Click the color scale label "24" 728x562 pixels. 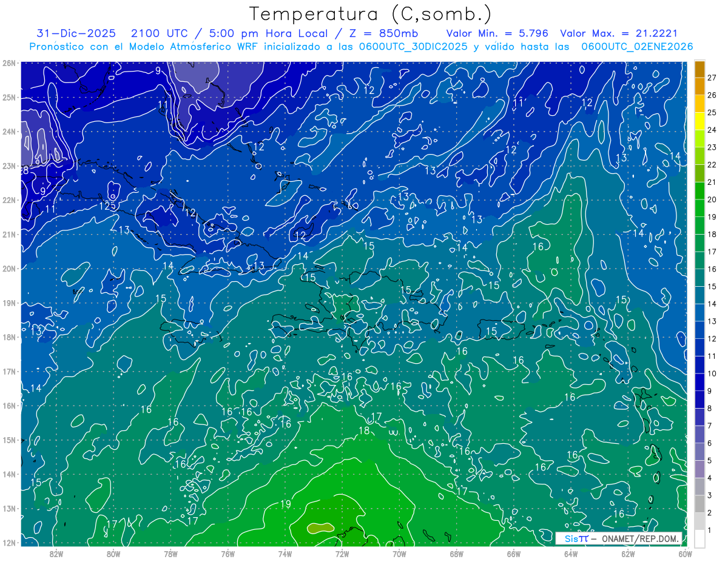(712, 130)
